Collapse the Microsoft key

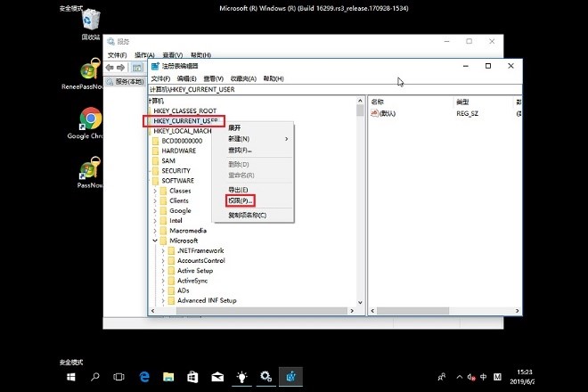[x=155, y=241]
